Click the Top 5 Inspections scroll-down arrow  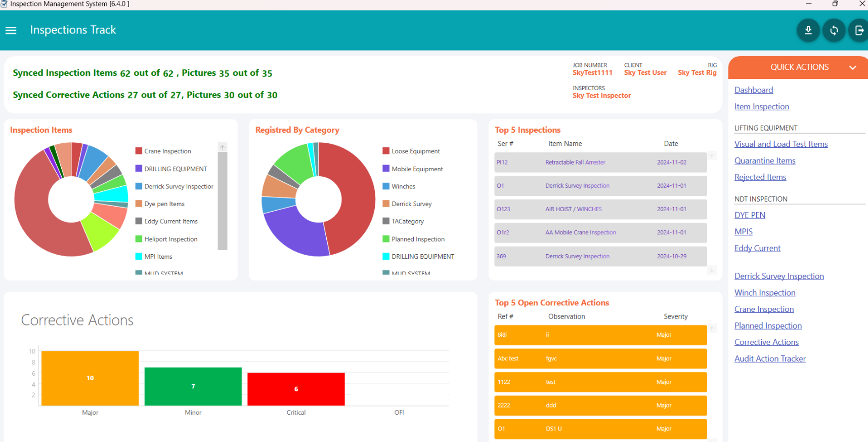tap(712, 270)
